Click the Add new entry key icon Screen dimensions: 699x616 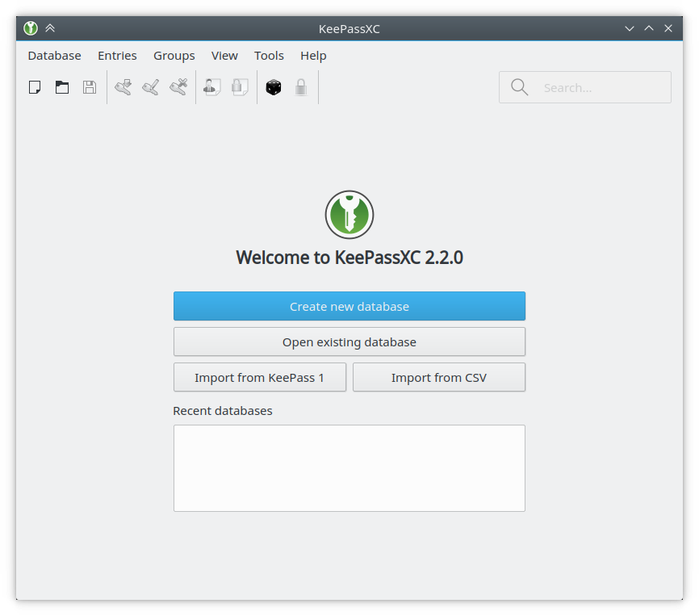pyautogui.click(x=123, y=87)
